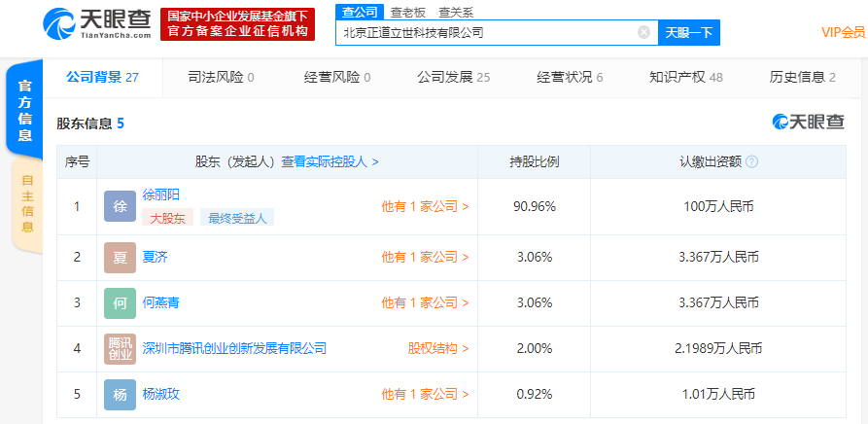This screenshot has width=868, height=424.
Task: Clear search text with the X icon
Action: coord(643,32)
